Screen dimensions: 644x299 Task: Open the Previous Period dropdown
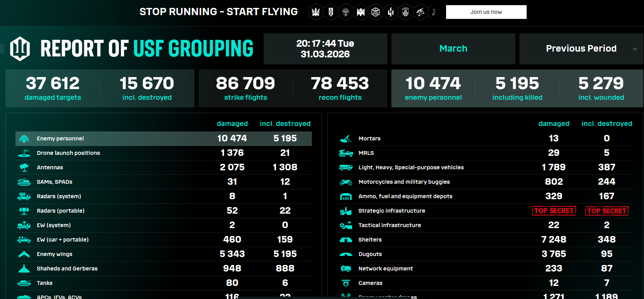click(x=581, y=49)
